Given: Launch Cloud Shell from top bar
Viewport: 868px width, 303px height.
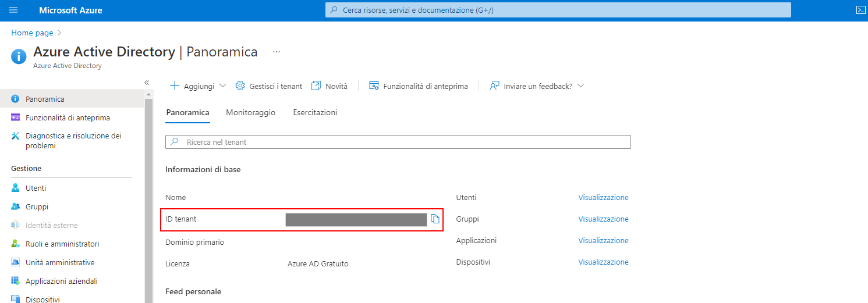Looking at the screenshot, I should (x=860, y=10).
